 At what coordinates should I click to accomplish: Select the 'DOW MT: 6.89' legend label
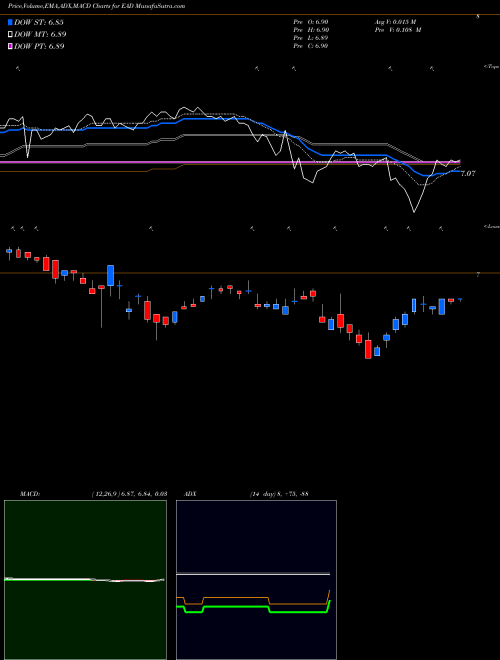(x=40, y=35)
